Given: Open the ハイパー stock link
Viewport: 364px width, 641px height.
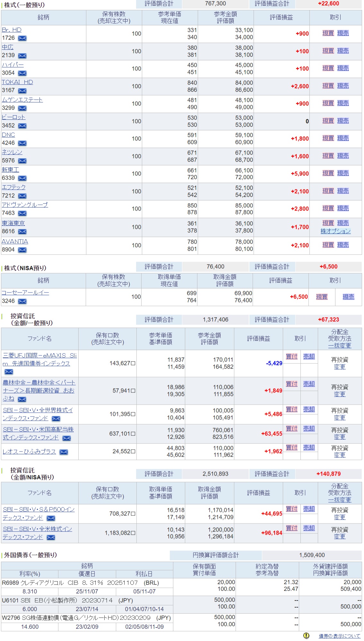Looking at the screenshot, I should (x=13, y=65).
